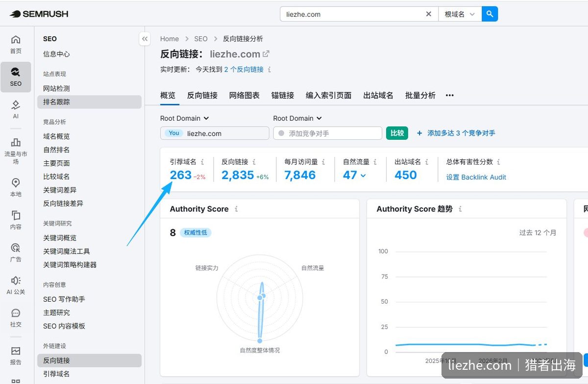Viewport: 588px width, 384px height.
Task: Open SEO 写作助手 in the sidebar
Action: pyautogui.click(x=64, y=299)
